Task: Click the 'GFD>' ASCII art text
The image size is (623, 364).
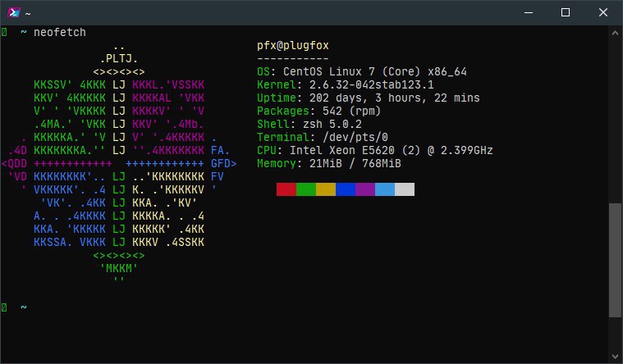Action: coord(224,163)
